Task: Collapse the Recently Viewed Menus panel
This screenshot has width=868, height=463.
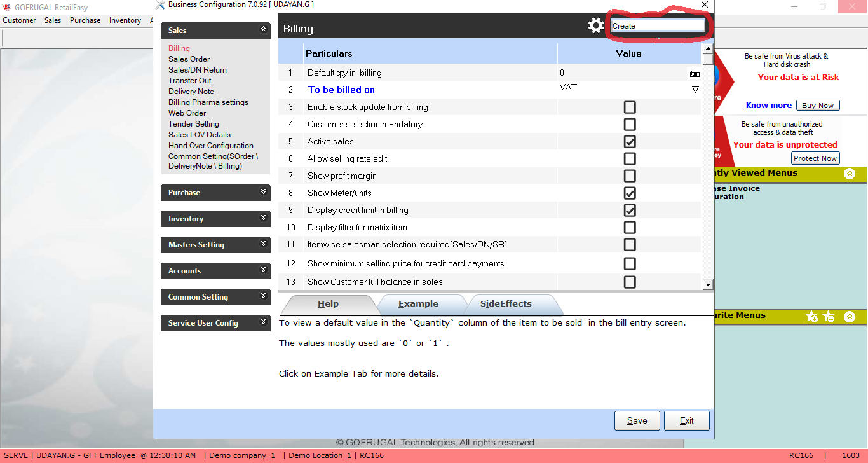Action: (850, 174)
